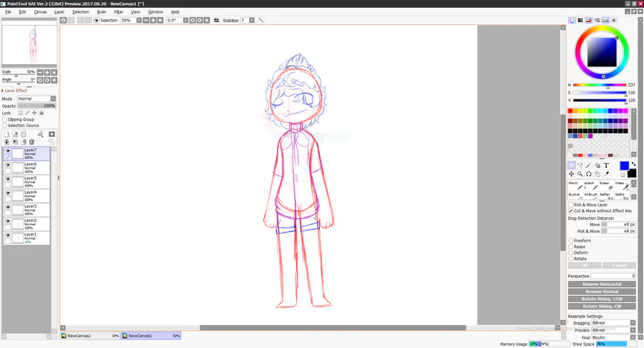Select Layer3 in the layer list
Image resolution: width=644 pixels, height=348 pixels.
pyautogui.click(x=26, y=209)
